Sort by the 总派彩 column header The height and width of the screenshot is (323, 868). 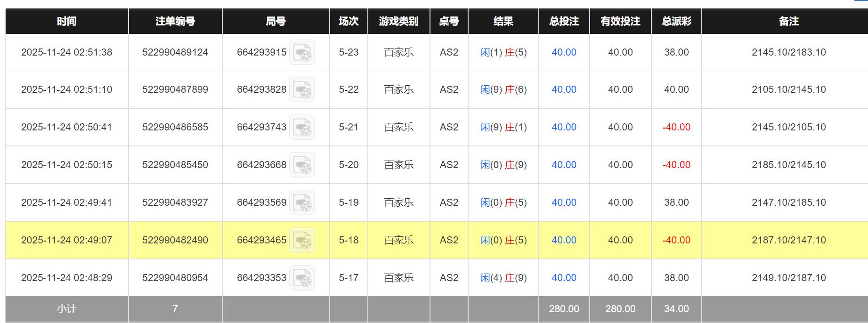click(x=676, y=21)
